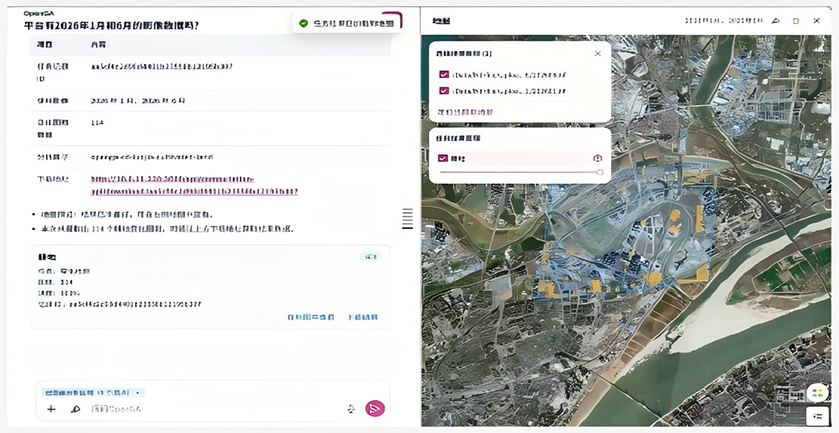Select the drawing tool icon beside the plus
The image size is (839, 433).
75,409
